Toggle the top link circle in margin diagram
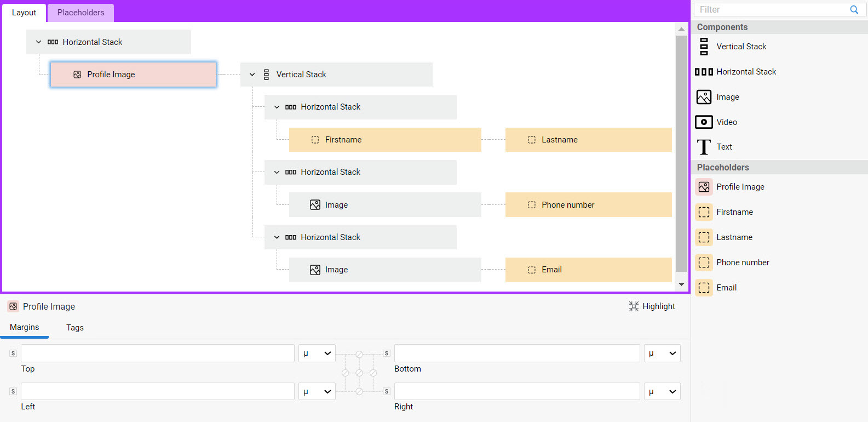The width and height of the screenshot is (868, 422). (359, 354)
